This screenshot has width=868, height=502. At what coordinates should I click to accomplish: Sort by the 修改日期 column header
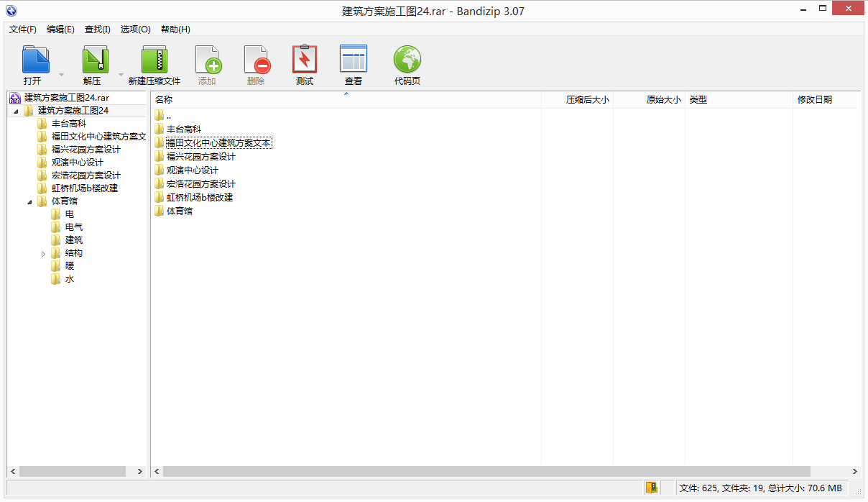826,100
